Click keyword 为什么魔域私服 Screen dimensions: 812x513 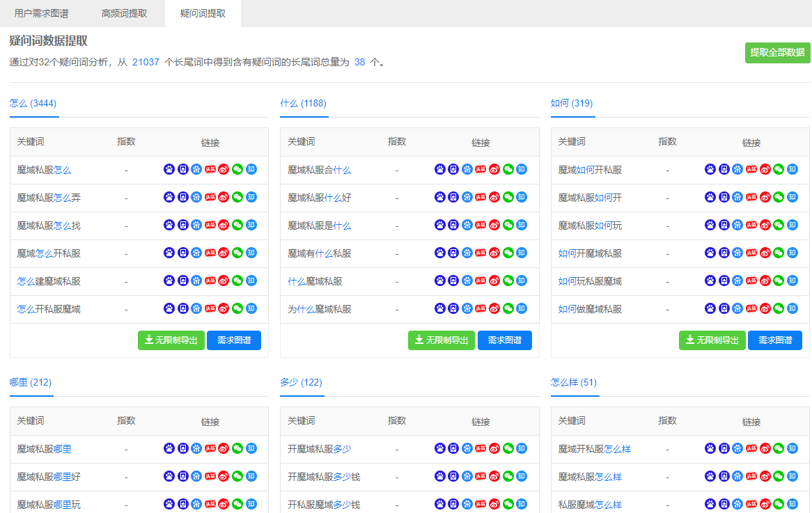320,310
